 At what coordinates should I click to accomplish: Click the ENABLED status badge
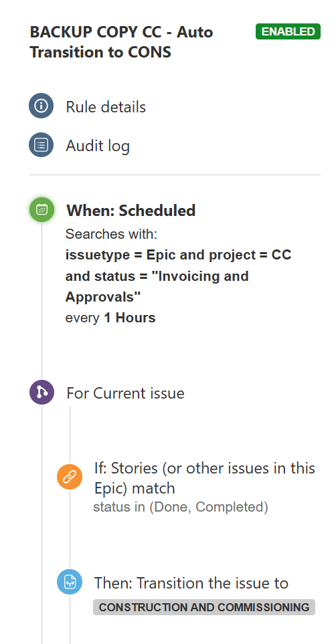[288, 31]
